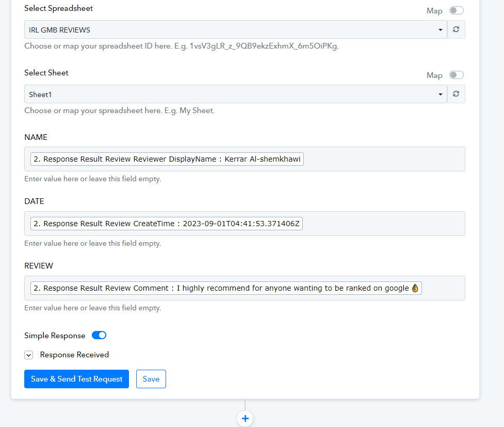This screenshot has height=427, width=504.
Task: Refresh the Select Sheet list
Action: (456, 94)
